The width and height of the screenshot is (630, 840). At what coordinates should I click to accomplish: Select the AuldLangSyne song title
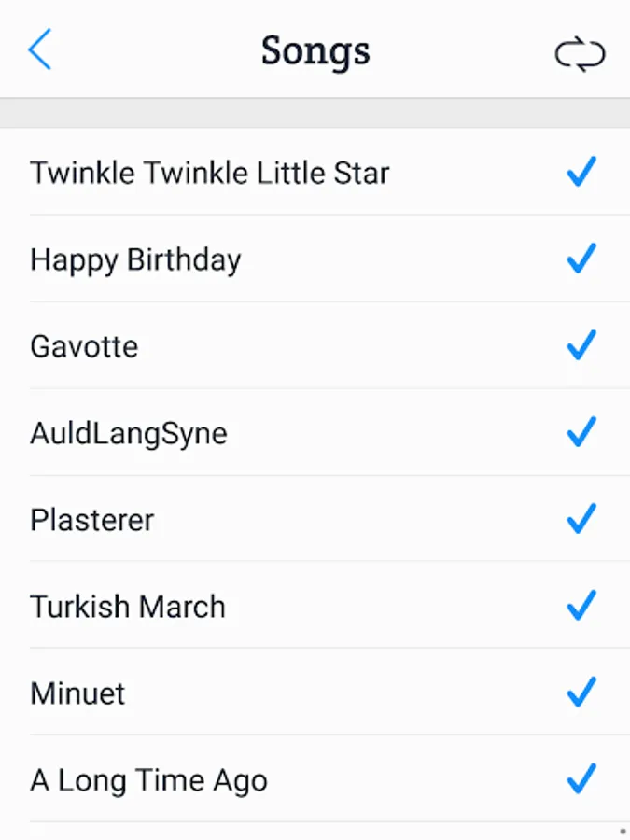click(x=129, y=433)
